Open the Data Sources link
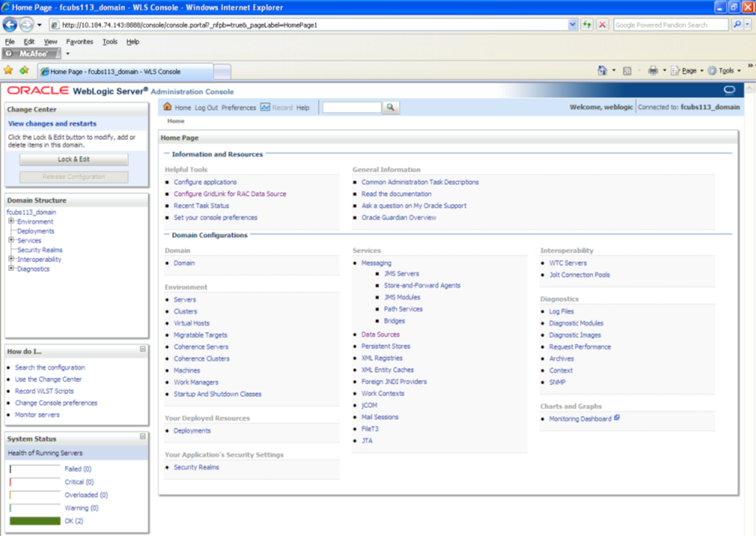The width and height of the screenshot is (756, 536). pos(381,334)
